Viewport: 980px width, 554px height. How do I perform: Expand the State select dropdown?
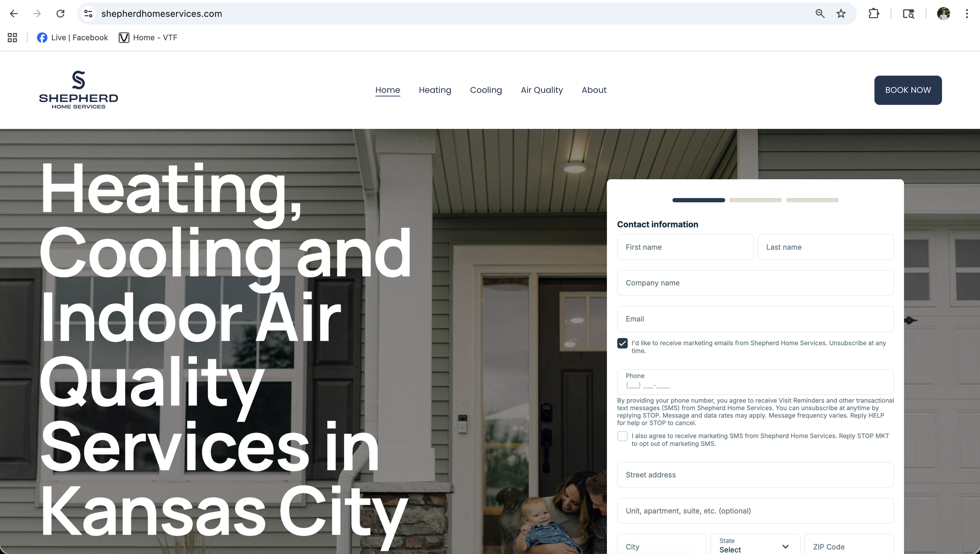tap(755, 546)
